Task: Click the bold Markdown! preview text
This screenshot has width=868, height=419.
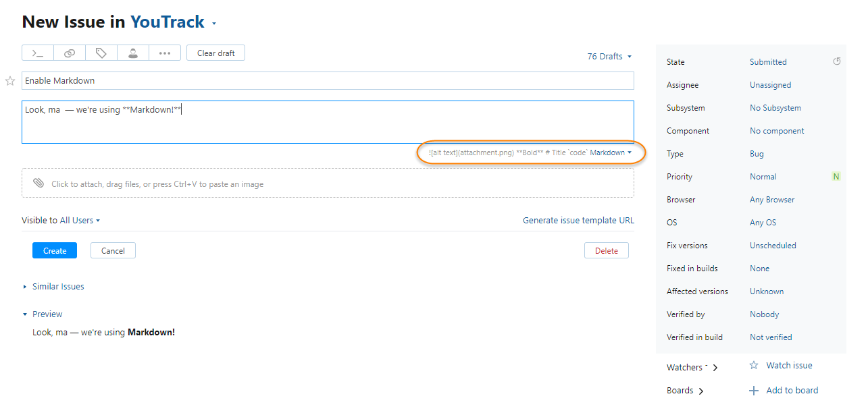Action: coord(151,333)
